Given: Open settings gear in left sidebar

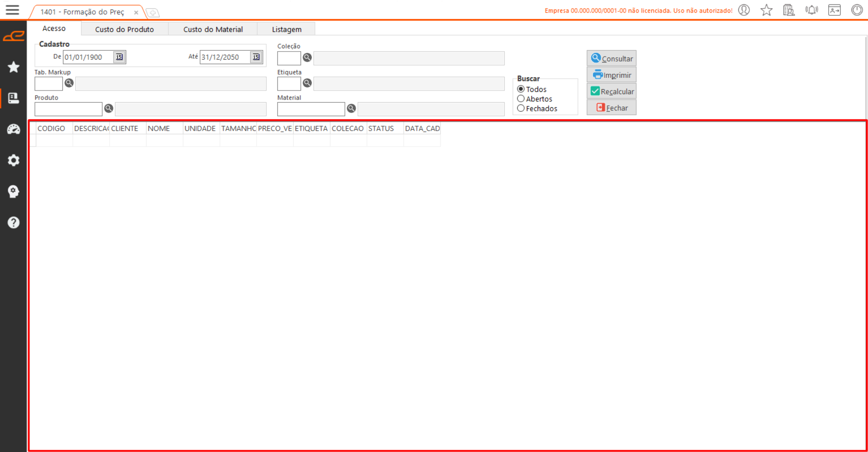Looking at the screenshot, I should point(14,160).
